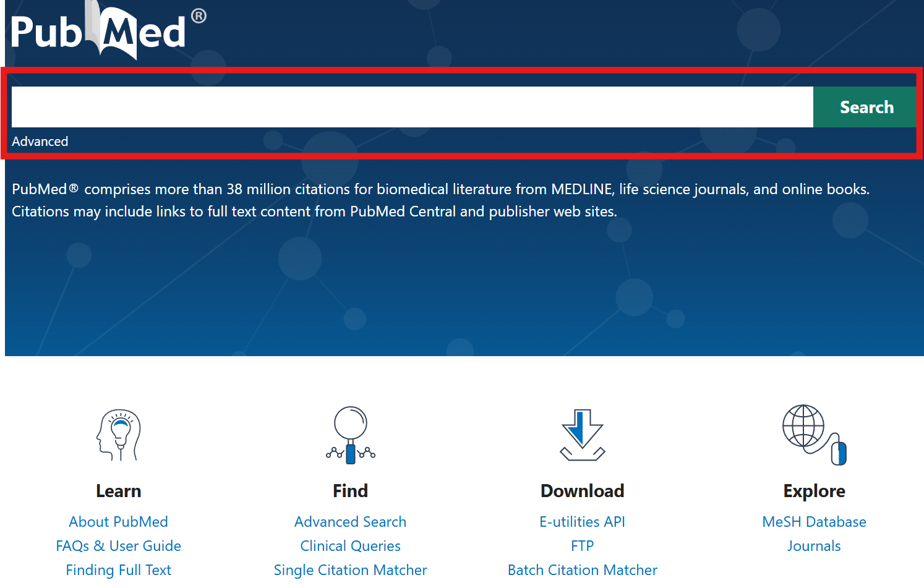
Task: Click the Learn heading
Action: [119, 491]
